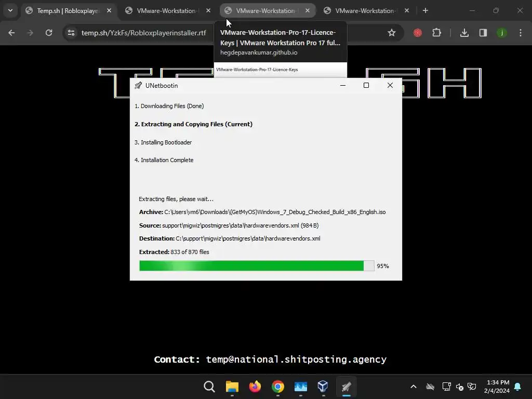Click the '3. Installing Bootloader' step
Screen dimensions: 532x399
pos(163,142)
